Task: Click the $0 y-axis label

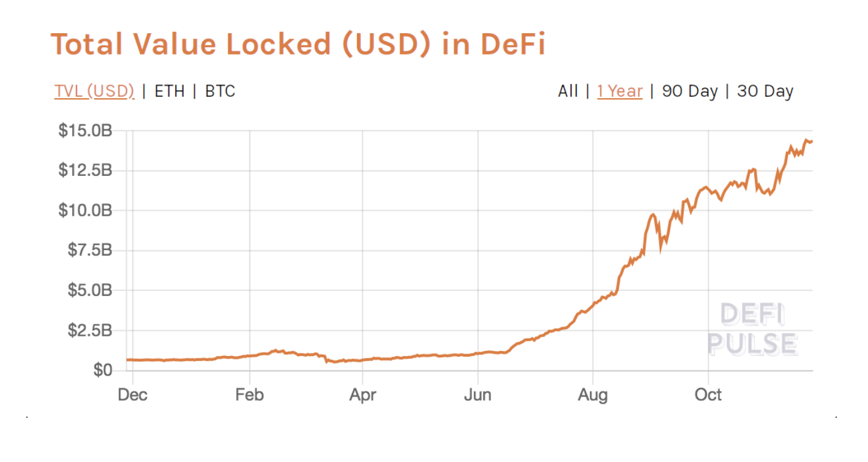Action: click(102, 370)
